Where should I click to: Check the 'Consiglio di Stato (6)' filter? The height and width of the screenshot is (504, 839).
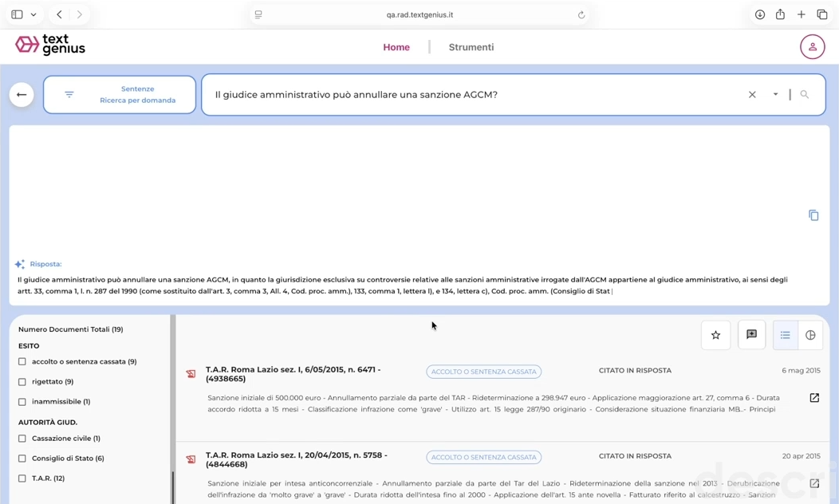(x=22, y=459)
